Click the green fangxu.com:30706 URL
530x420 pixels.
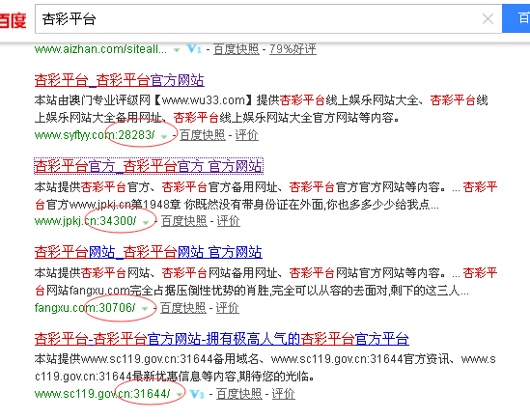(x=85, y=308)
